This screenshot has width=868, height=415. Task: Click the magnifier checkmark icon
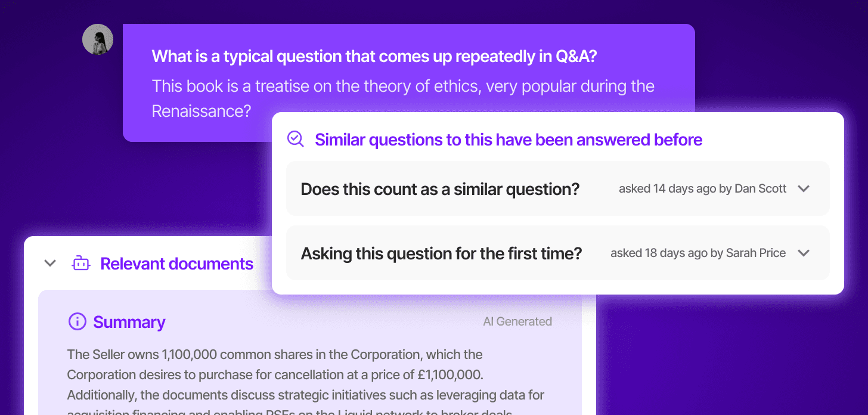tap(295, 139)
